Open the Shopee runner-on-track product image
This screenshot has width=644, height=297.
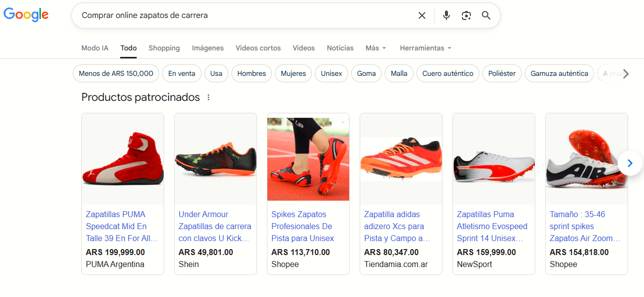click(x=308, y=159)
